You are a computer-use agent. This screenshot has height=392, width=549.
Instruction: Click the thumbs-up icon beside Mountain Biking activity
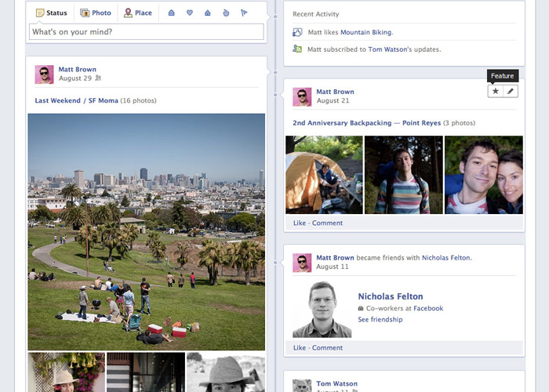(x=297, y=32)
